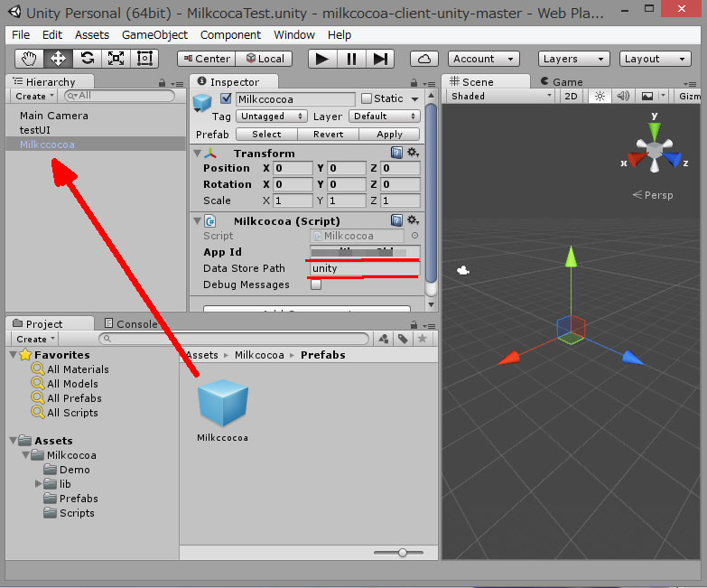Collapse the Transform component
The height and width of the screenshot is (588, 707).
click(197, 154)
